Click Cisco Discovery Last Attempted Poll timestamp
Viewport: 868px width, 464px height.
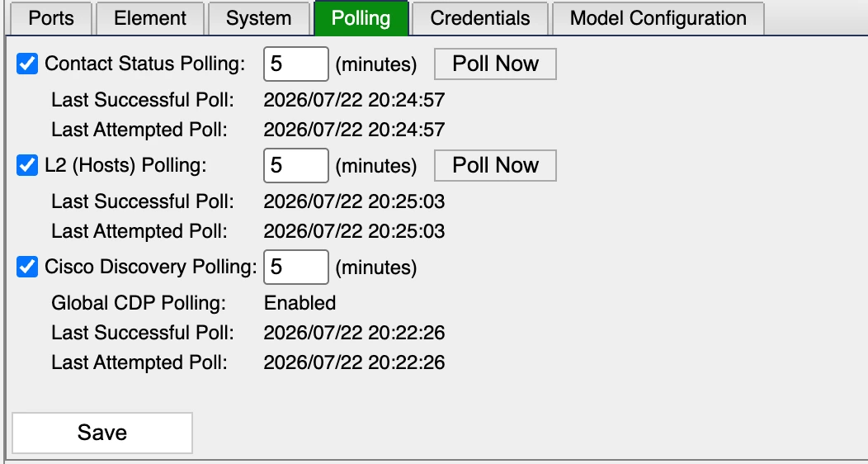(x=354, y=362)
